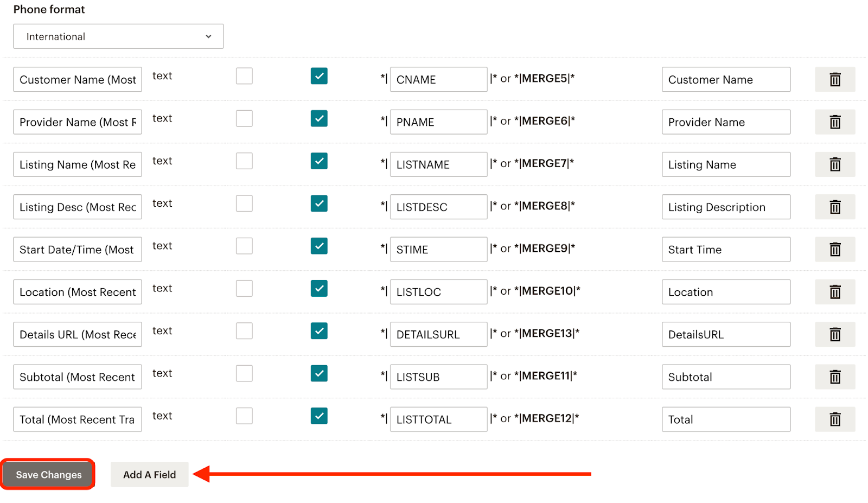Uncheck the teal checkbox in STIME row
This screenshot has height=503, width=868.
(x=319, y=246)
